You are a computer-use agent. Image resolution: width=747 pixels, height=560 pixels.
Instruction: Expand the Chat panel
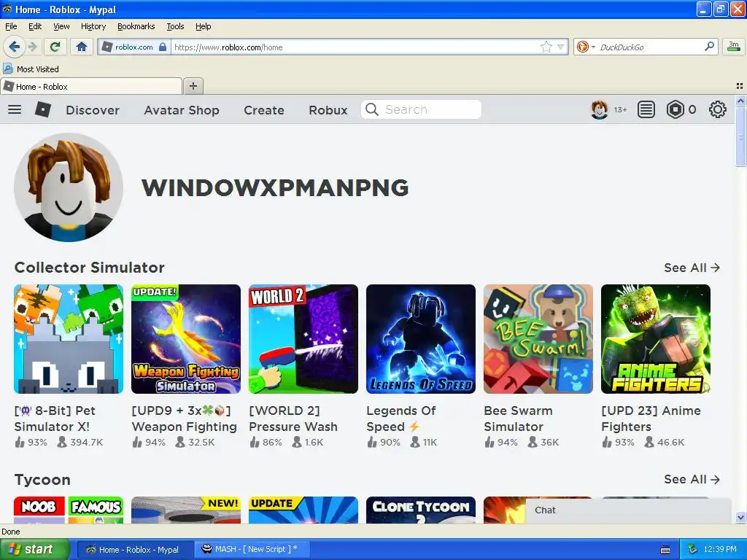[628, 510]
